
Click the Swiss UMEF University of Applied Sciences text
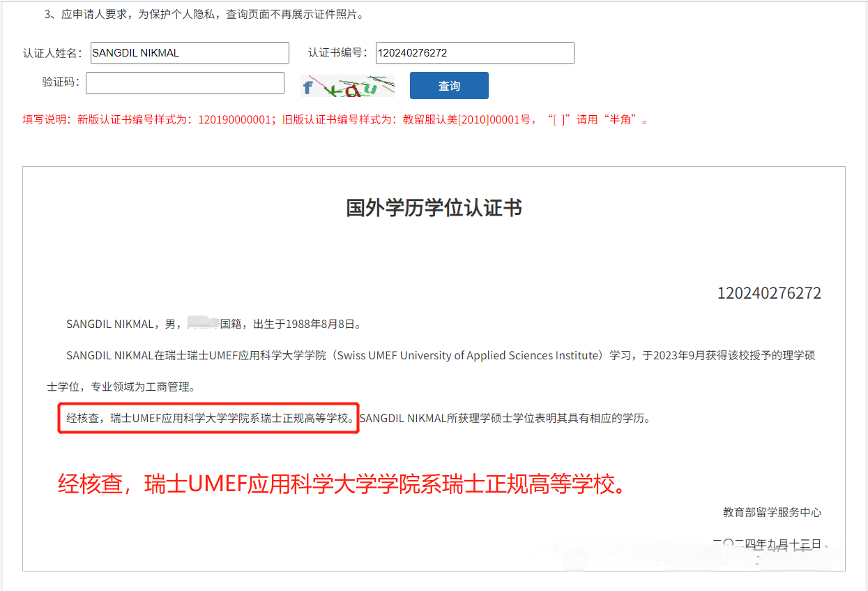469,355
